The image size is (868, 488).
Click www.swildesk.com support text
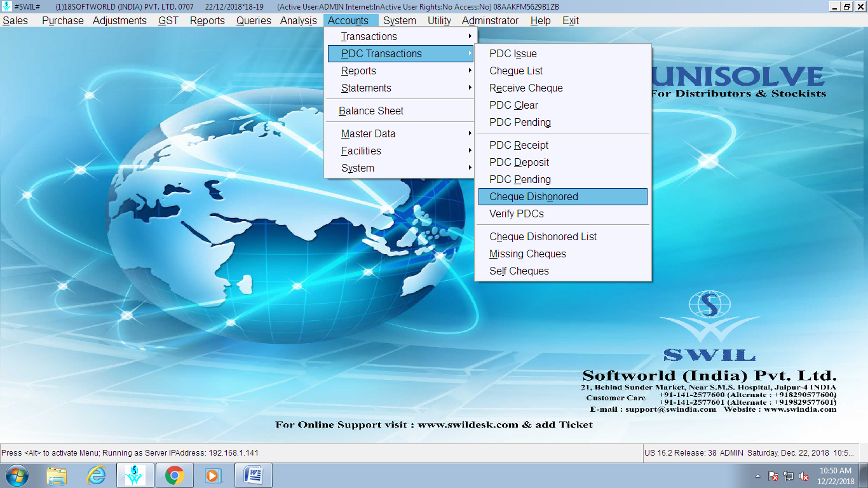[468, 424]
